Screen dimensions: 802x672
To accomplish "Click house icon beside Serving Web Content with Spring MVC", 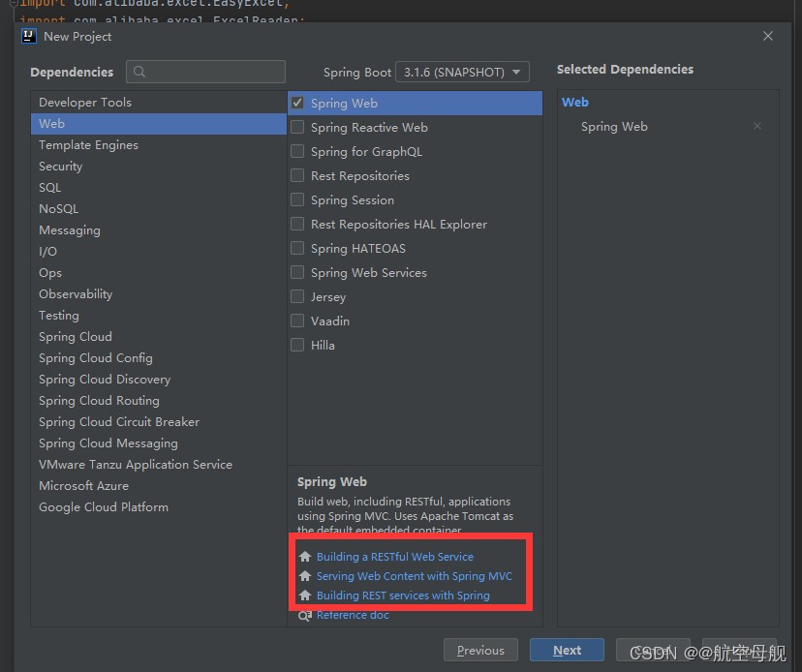I will (305, 576).
